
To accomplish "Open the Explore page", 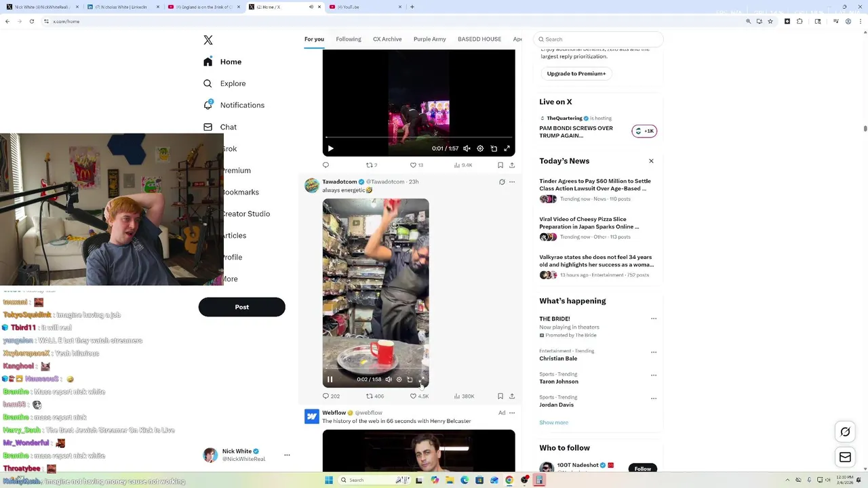I will pos(224,83).
